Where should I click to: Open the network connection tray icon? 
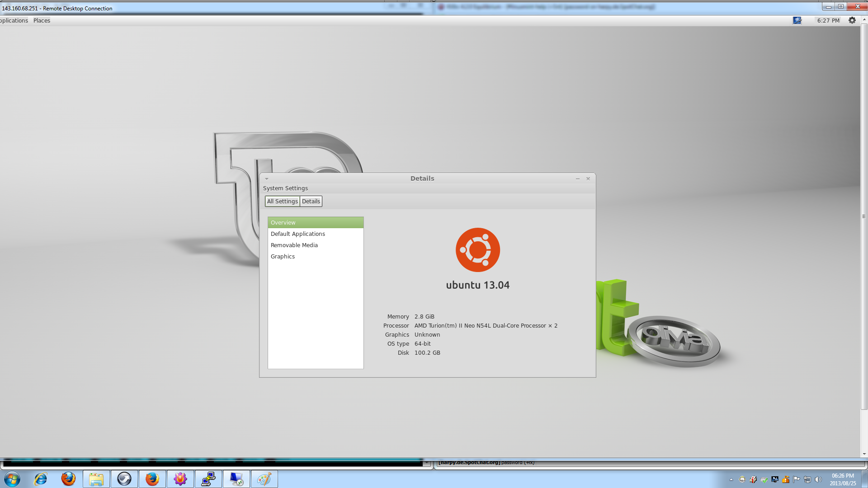(807, 479)
